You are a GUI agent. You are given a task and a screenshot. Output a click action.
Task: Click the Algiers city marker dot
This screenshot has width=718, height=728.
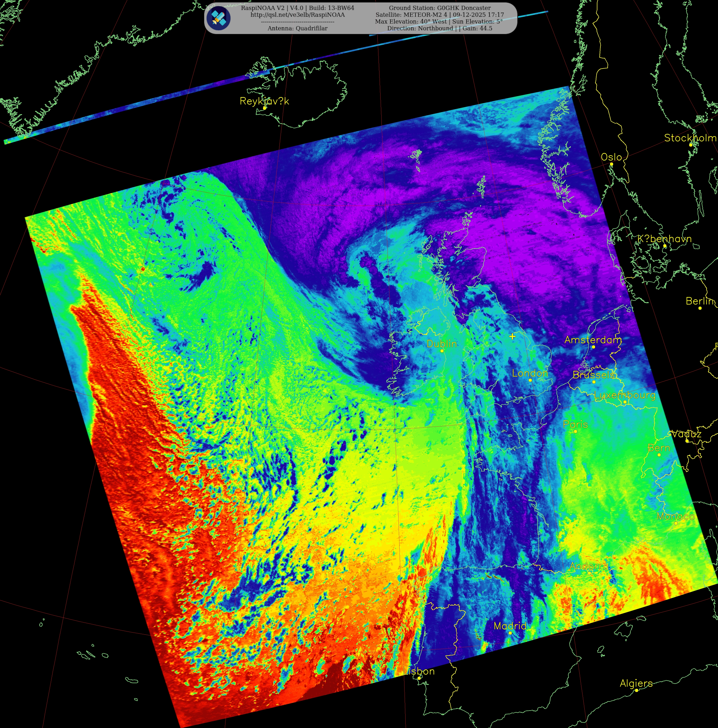coord(637,690)
